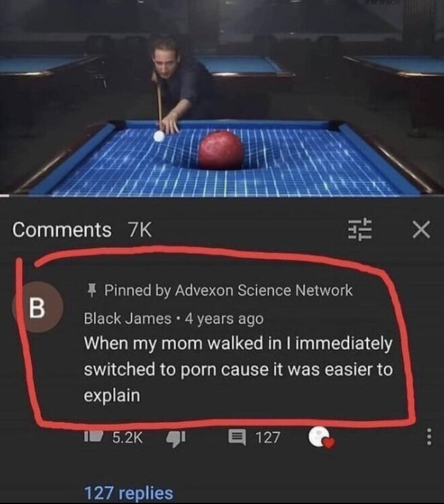Open the brown B avatar of commenter
The image size is (444, 504).
[38, 308]
